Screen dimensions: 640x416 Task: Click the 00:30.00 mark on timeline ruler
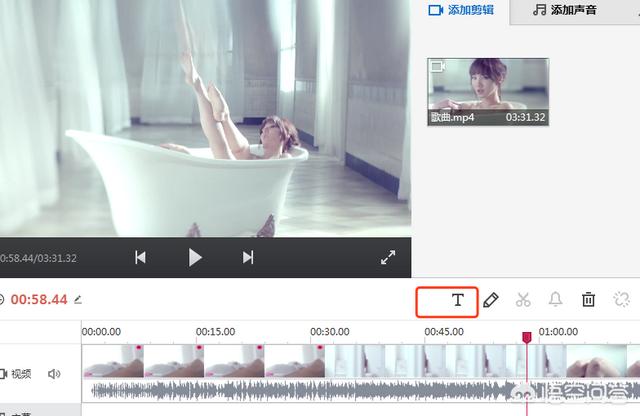pos(329,331)
